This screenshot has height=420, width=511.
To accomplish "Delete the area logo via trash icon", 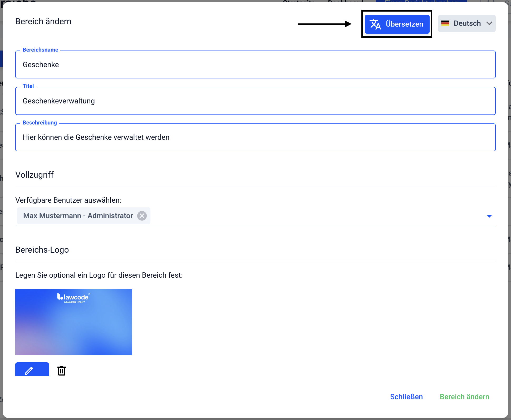I will pyautogui.click(x=62, y=371).
